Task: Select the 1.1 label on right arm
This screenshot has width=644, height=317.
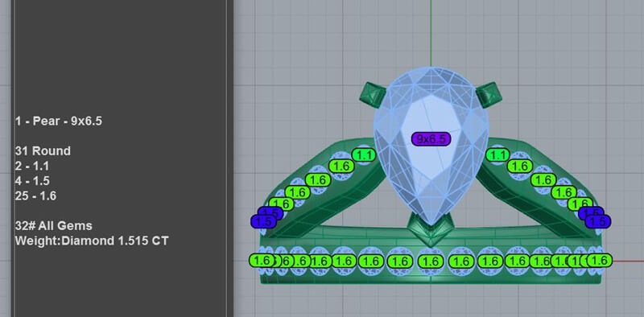Action: [497, 155]
